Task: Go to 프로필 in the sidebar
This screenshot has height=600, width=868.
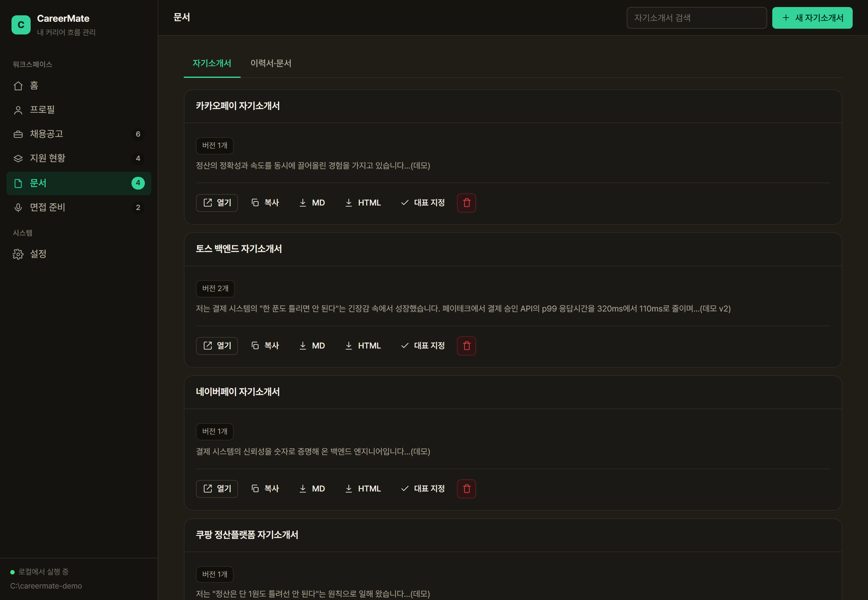Action: point(79,110)
